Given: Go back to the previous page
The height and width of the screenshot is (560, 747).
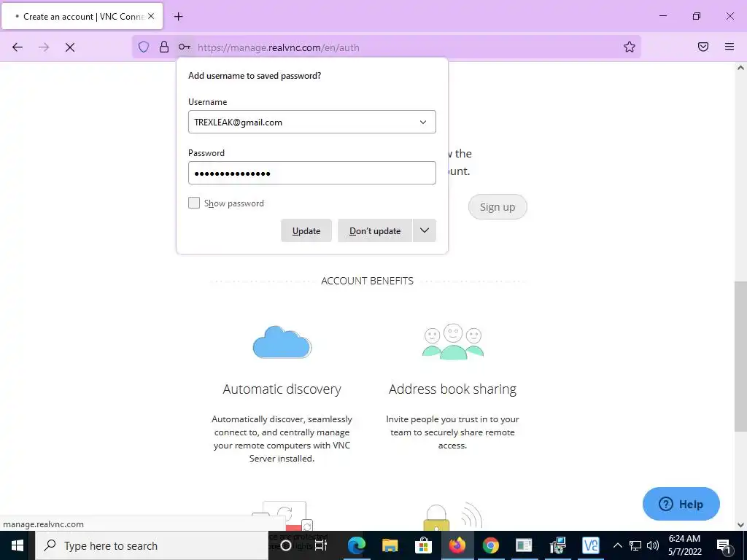Looking at the screenshot, I should [x=18, y=47].
